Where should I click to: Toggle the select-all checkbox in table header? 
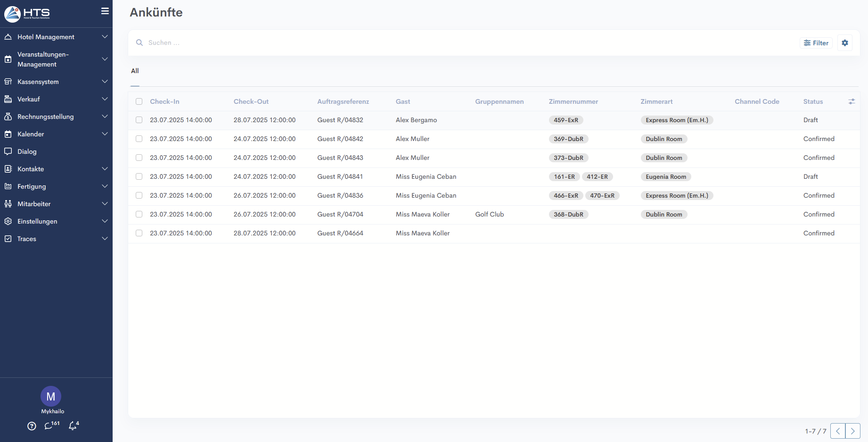pyautogui.click(x=139, y=101)
